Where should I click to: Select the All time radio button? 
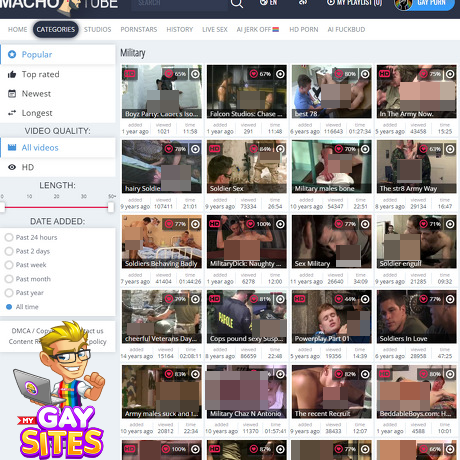9,307
